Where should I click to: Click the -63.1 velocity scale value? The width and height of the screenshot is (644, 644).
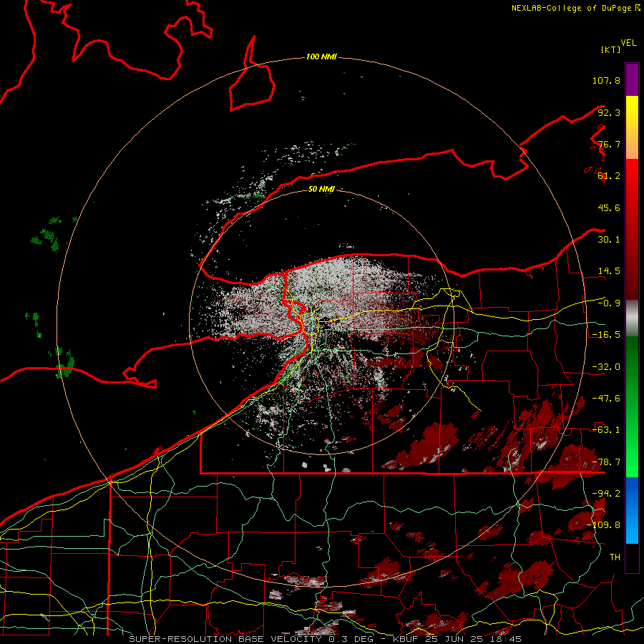click(x=606, y=430)
